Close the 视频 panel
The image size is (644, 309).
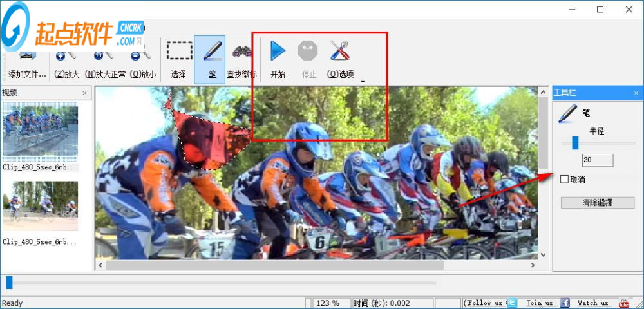pos(84,93)
